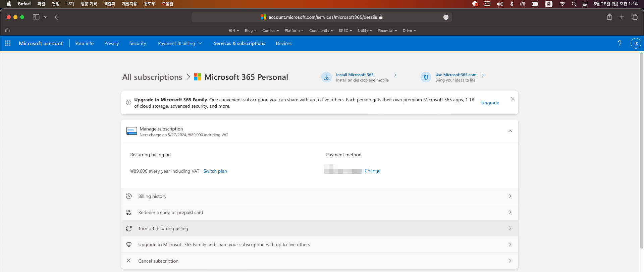644x272 pixels.
Task: Click the volume icon in menu bar
Action: point(500,4)
